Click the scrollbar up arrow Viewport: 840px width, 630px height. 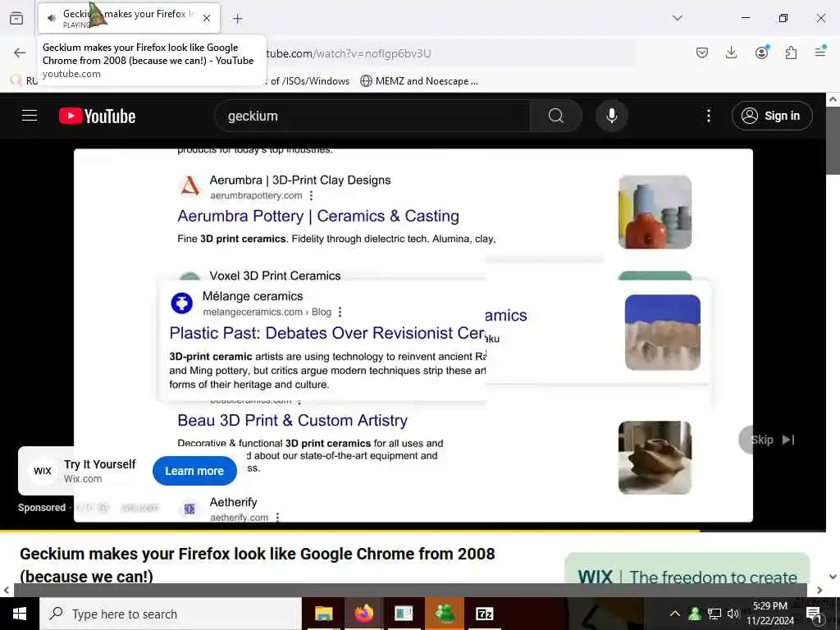pyautogui.click(x=833, y=99)
